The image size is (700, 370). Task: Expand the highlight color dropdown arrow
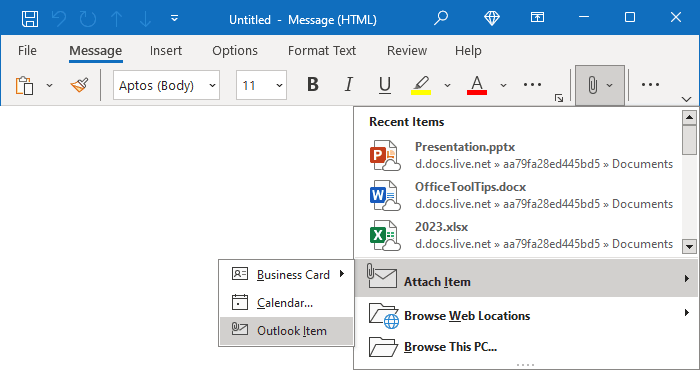tap(447, 85)
